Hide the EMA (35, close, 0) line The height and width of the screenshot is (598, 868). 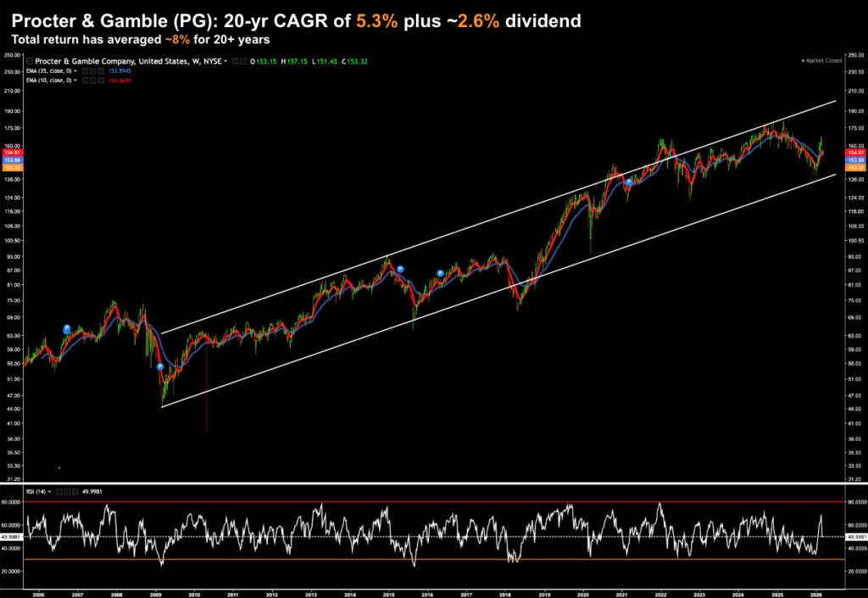pyautogui.click(x=86, y=70)
